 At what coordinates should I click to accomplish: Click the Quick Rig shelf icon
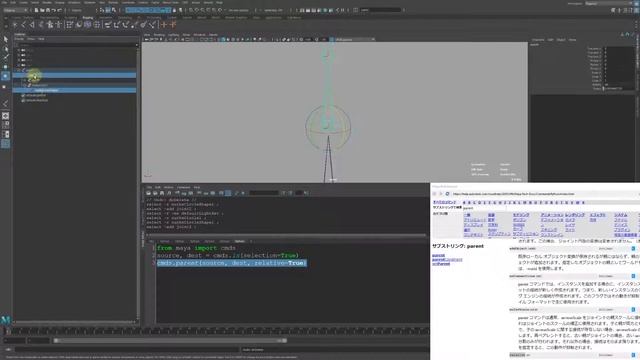pos(51,25)
